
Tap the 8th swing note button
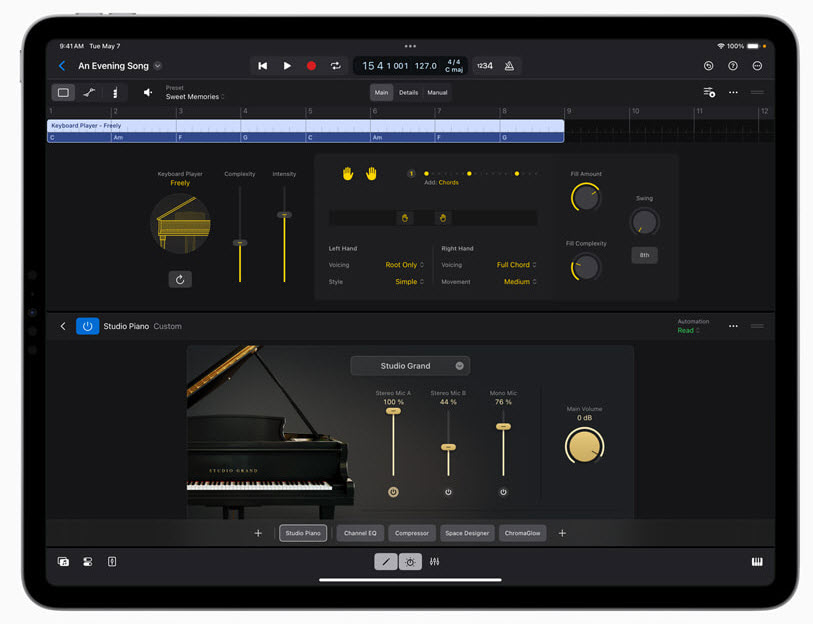[x=644, y=255]
